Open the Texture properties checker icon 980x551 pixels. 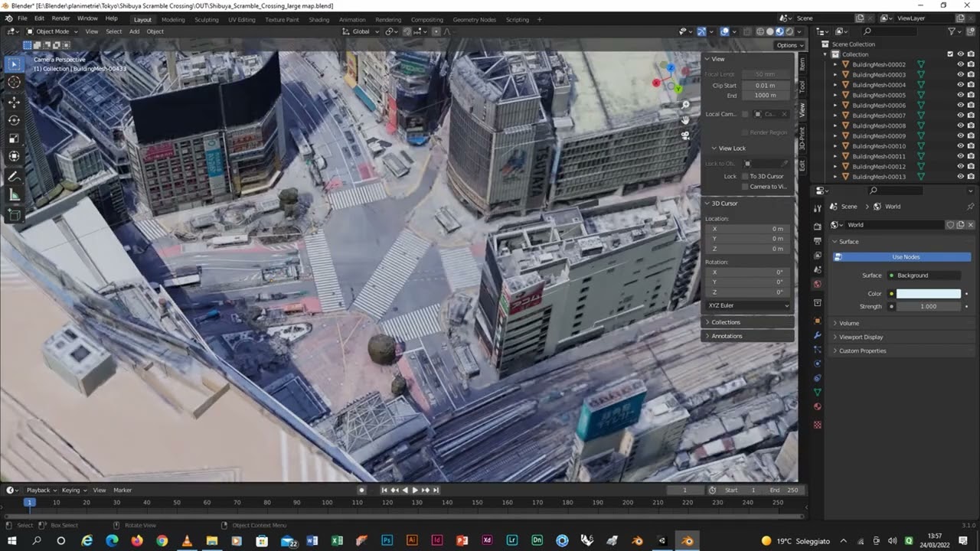click(x=818, y=425)
